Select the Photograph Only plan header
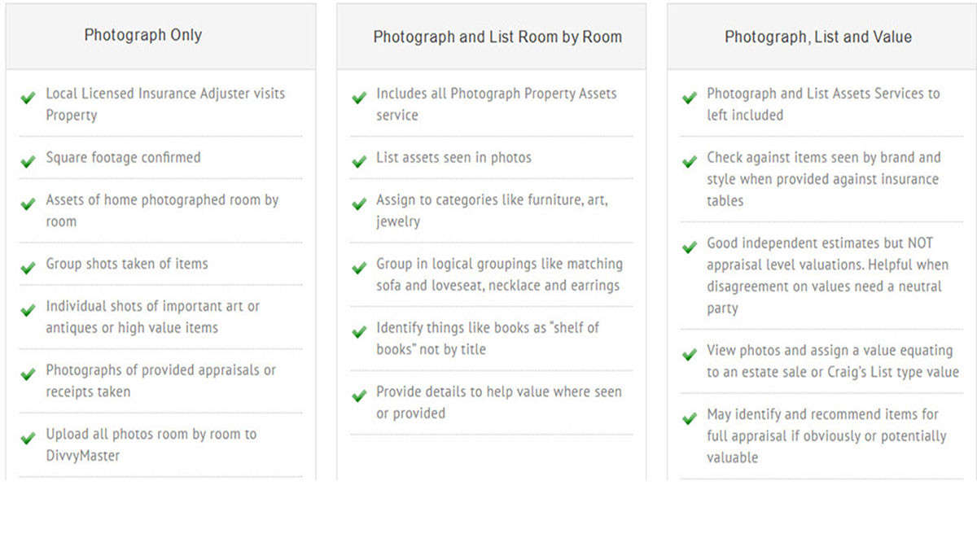This screenshot has height=560, width=977. 143,35
